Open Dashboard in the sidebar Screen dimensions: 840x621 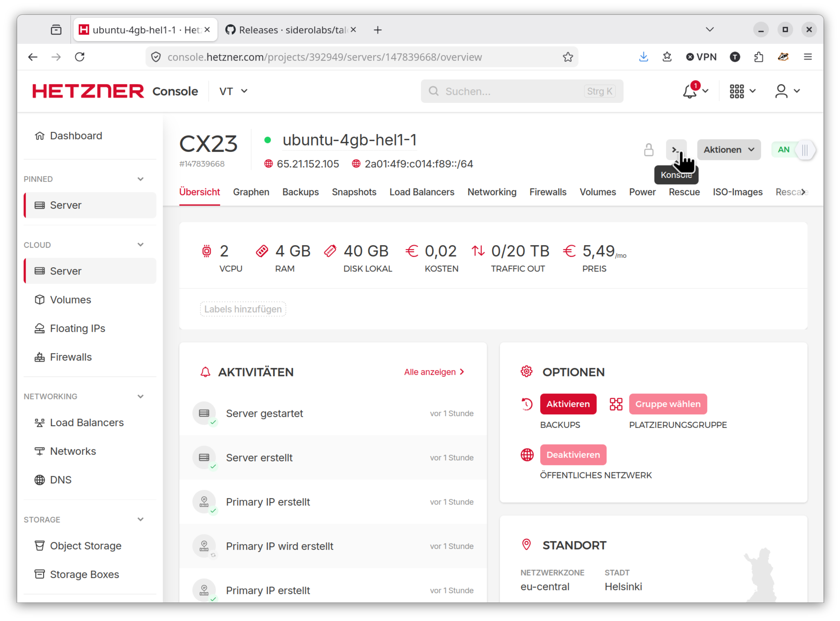pos(90,136)
